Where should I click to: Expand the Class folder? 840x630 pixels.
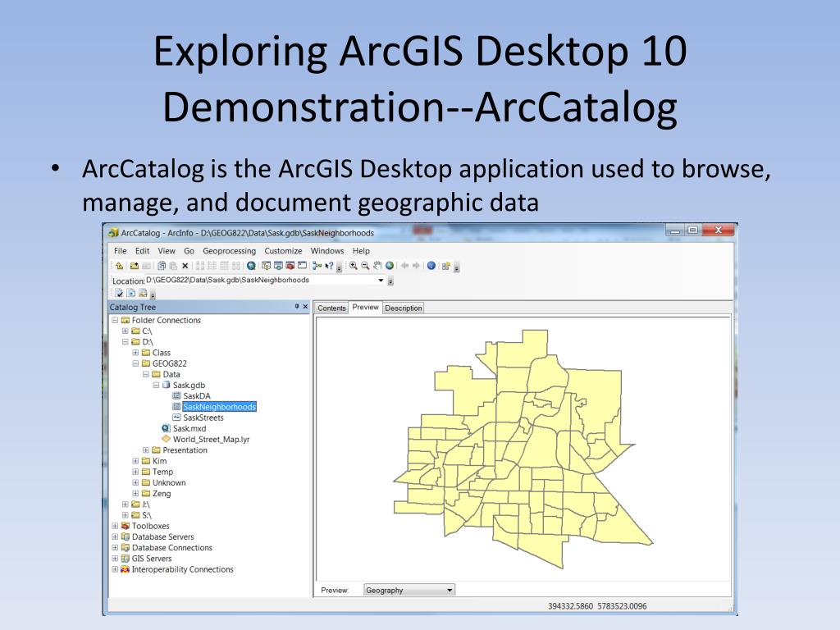tap(135, 353)
